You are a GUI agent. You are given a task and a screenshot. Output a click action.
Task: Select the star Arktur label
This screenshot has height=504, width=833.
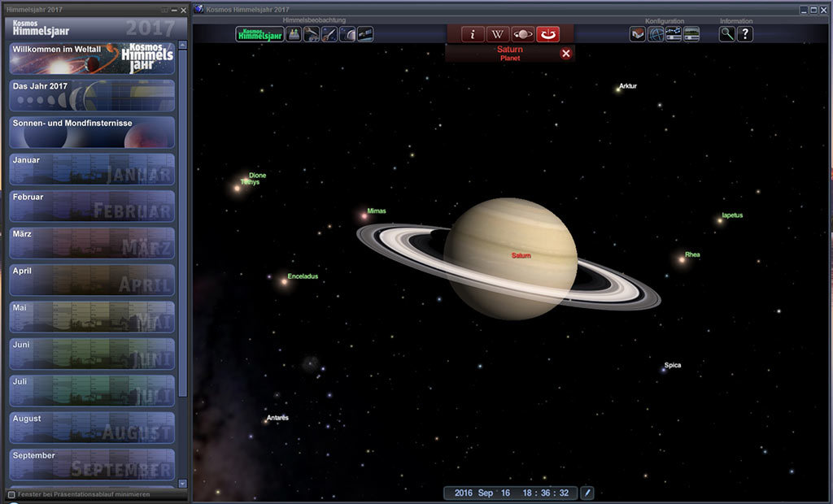point(628,85)
